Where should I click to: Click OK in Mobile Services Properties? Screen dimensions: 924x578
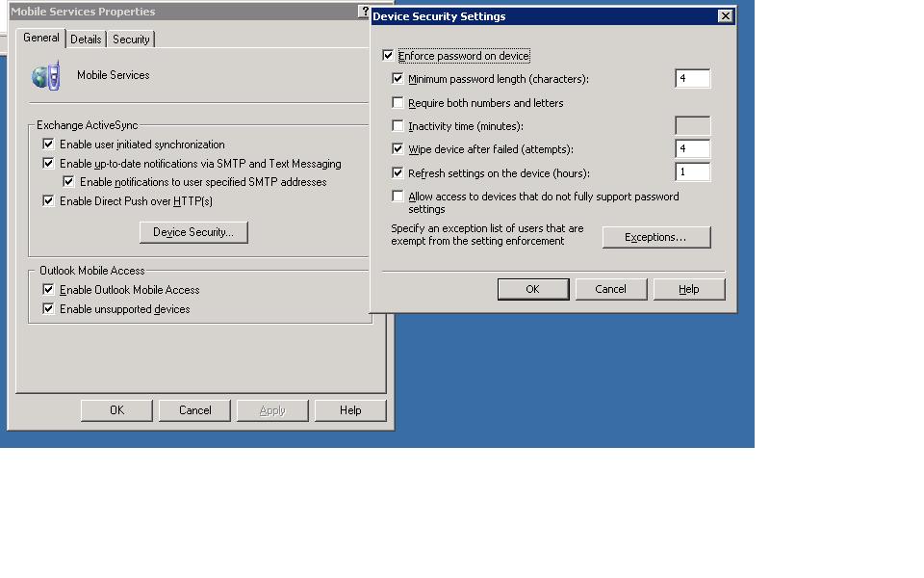point(116,410)
